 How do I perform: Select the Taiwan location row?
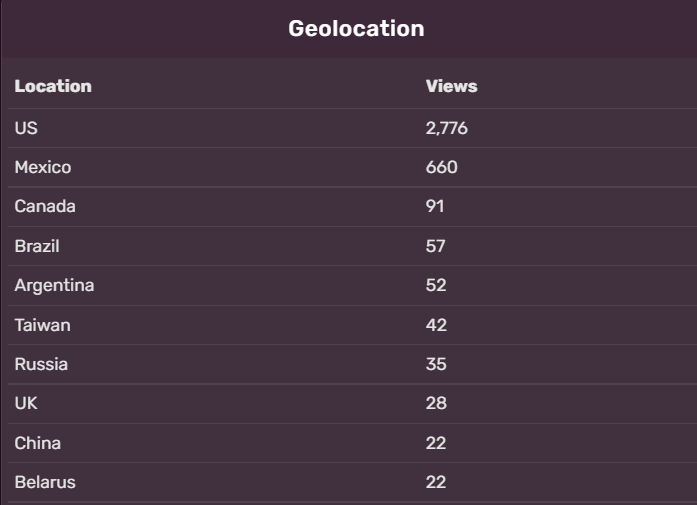point(42,325)
